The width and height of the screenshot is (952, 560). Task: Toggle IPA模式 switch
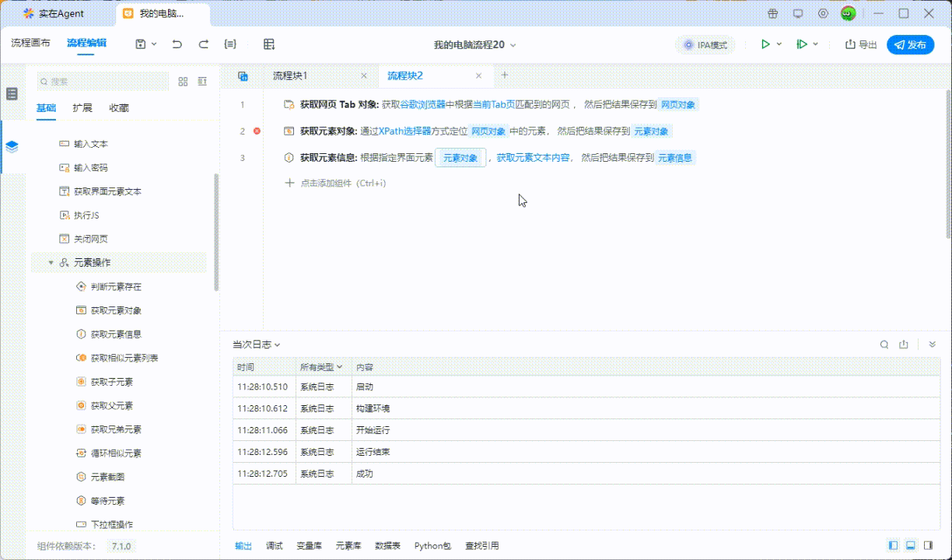[x=705, y=45]
